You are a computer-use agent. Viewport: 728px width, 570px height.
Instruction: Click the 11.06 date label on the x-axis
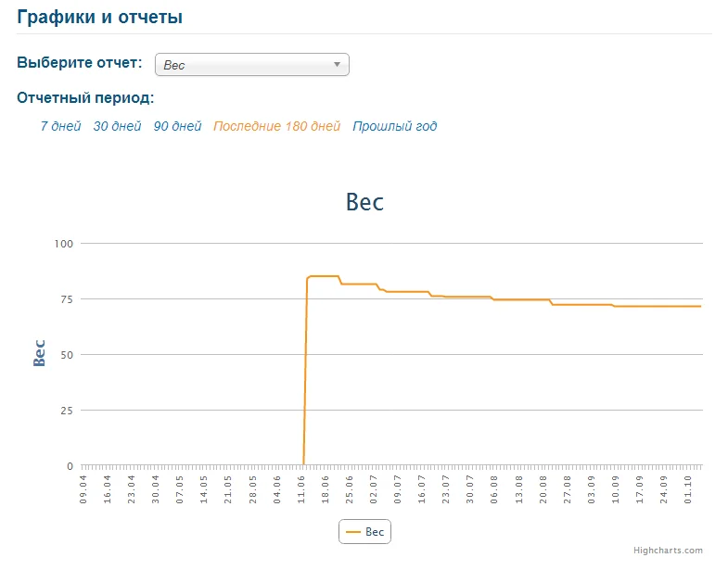click(300, 487)
